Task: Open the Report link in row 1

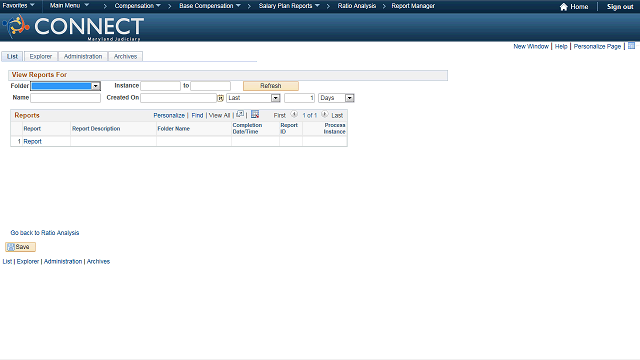Action: coord(33,141)
